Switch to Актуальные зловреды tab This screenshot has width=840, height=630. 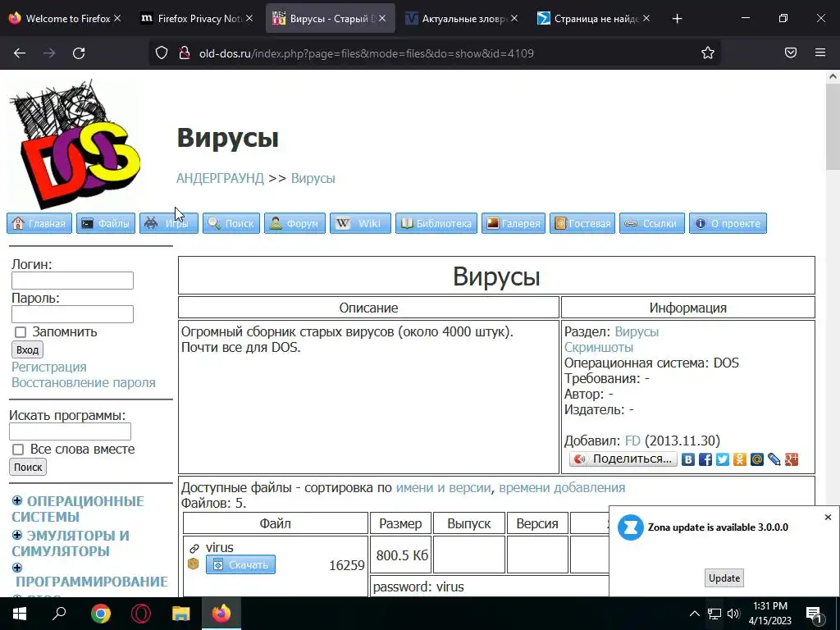click(x=461, y=19)
